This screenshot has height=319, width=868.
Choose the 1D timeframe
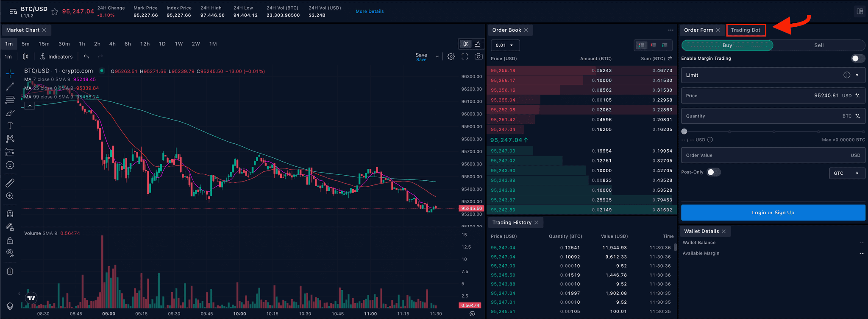162,44
